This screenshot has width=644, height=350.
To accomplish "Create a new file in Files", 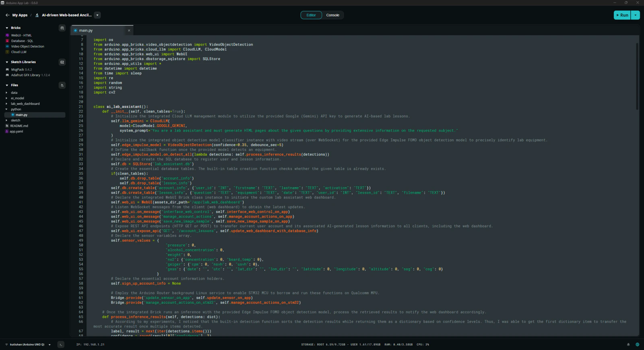I will 62,85.
